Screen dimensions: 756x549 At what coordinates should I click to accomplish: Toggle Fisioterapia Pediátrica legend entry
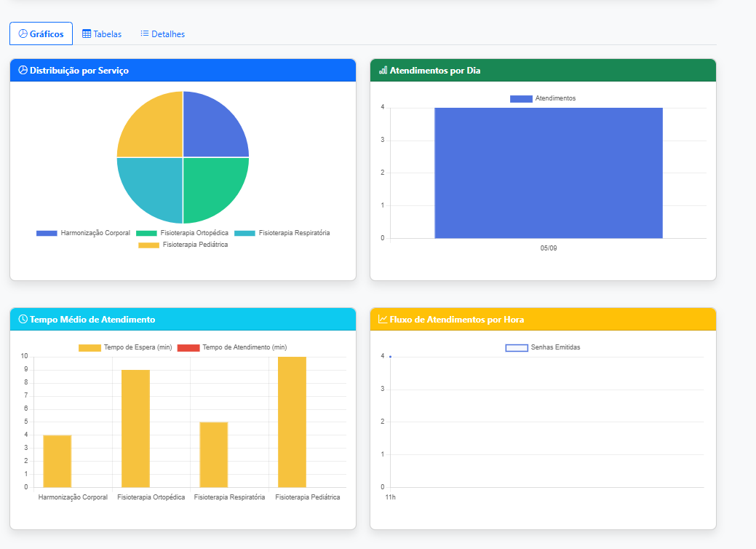[183, 245]
